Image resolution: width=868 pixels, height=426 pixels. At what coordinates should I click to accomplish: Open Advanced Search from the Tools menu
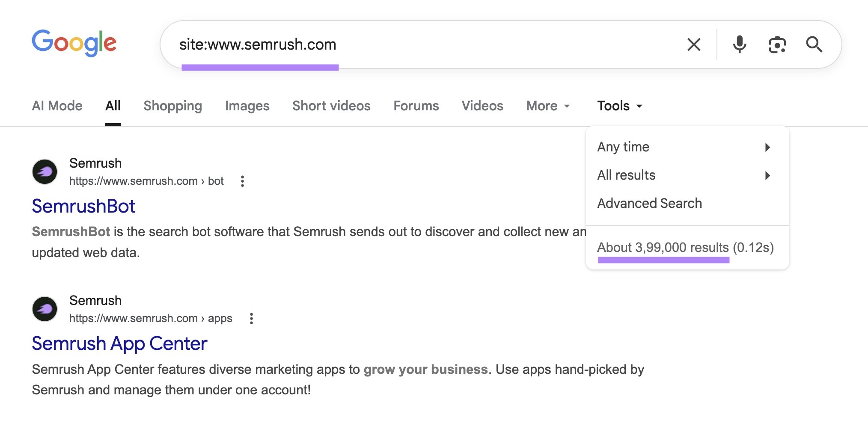click(649, 203)
